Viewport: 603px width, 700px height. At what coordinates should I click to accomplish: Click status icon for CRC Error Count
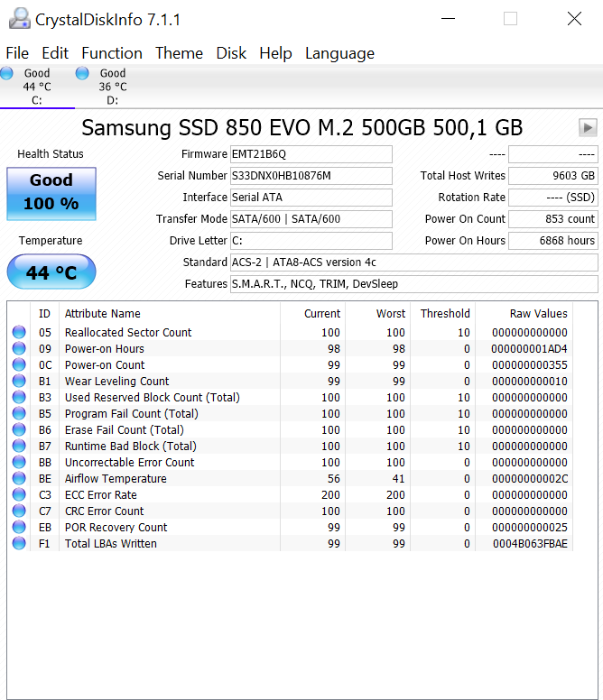point(19,511)
